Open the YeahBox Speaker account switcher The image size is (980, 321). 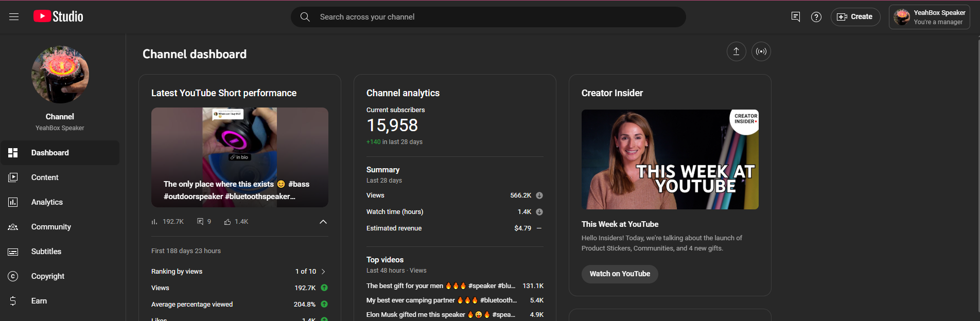pos(930,17)
